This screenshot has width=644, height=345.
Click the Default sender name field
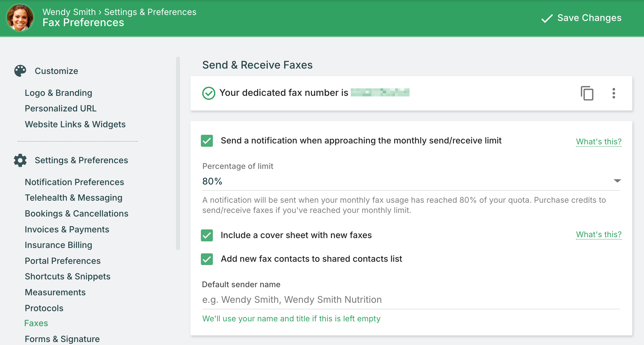411,299
